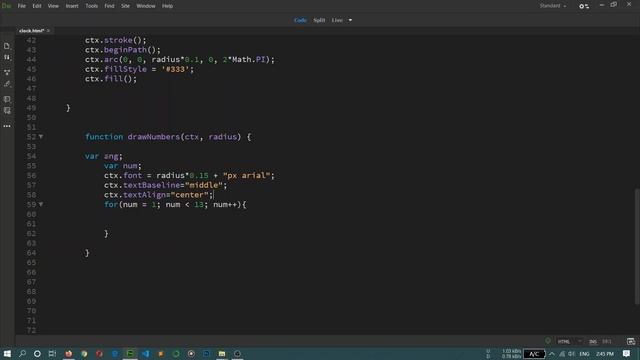Open the Windows Start menu
Viewport: 640px width, 360px height.
coord(7,353)
